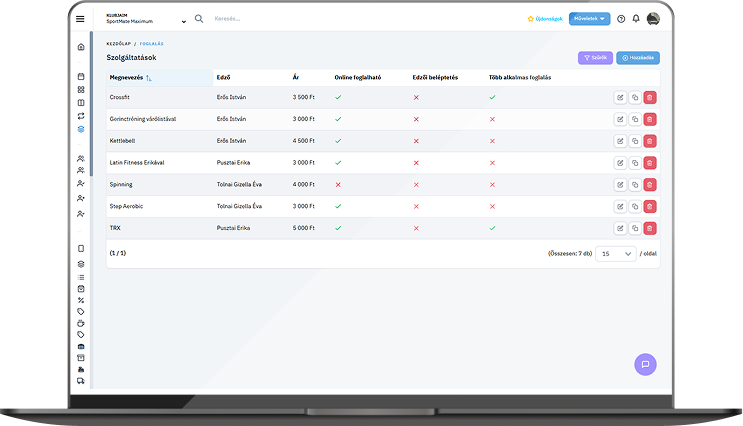Screen dimensions: 743x426
Task: Edit the TRX service
Action: 620,228
